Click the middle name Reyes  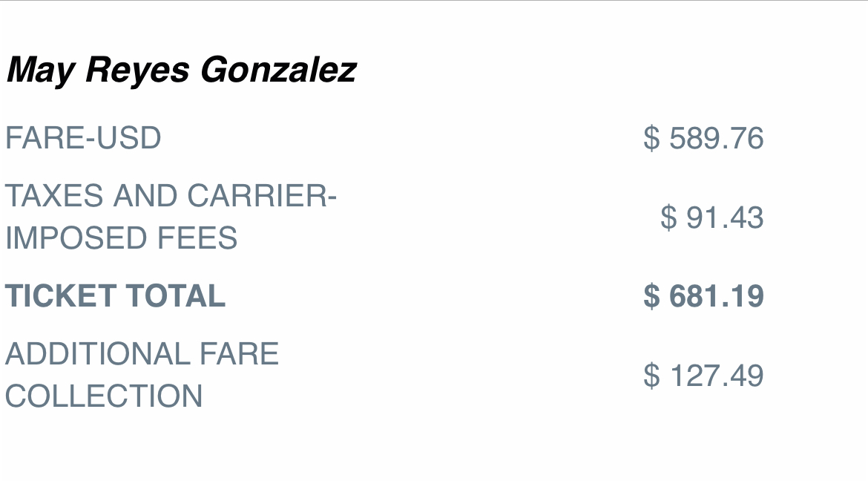[137, 71]
